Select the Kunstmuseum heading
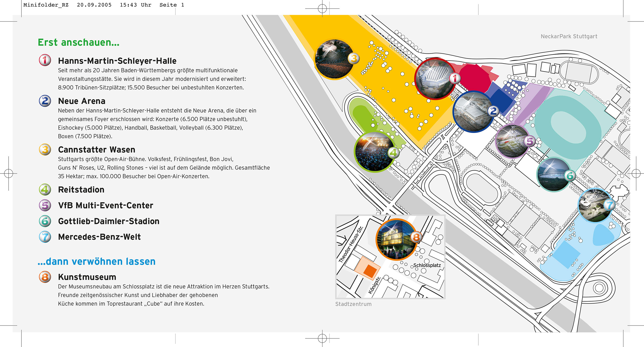The width and height of the screenshot is (644, 347). coord(87,277)
